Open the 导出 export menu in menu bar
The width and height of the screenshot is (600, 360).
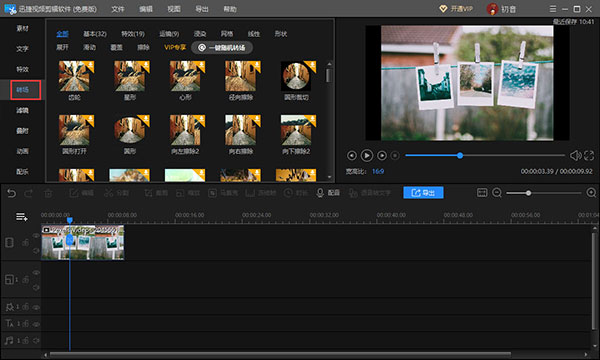pyautogui.click(x=202, y=9)
